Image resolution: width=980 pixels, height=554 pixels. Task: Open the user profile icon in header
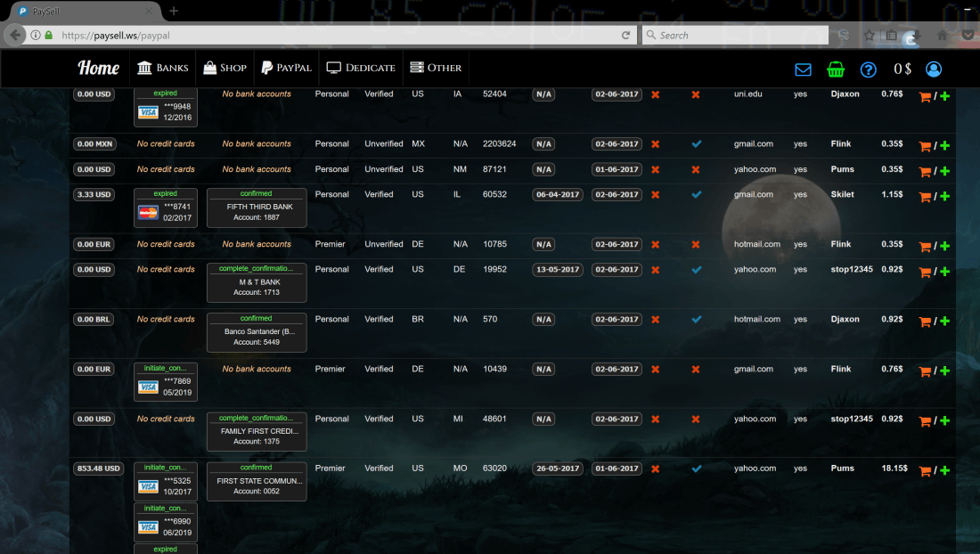pos(933,69)
